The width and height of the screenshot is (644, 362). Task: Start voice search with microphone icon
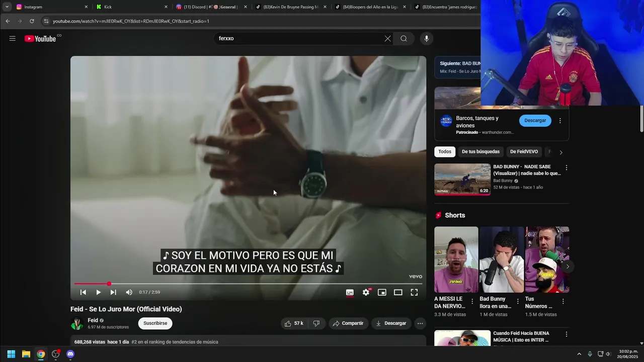[427, 39]
